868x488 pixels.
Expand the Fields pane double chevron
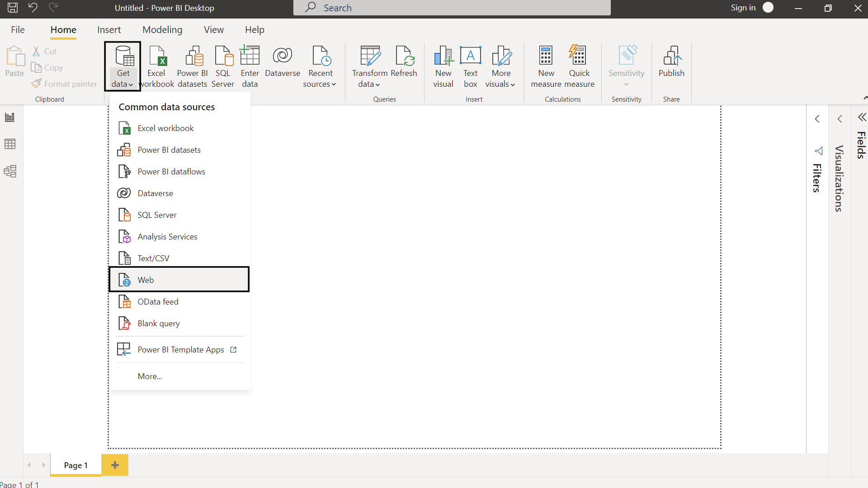pyautogui.click(x=862, y=117)
